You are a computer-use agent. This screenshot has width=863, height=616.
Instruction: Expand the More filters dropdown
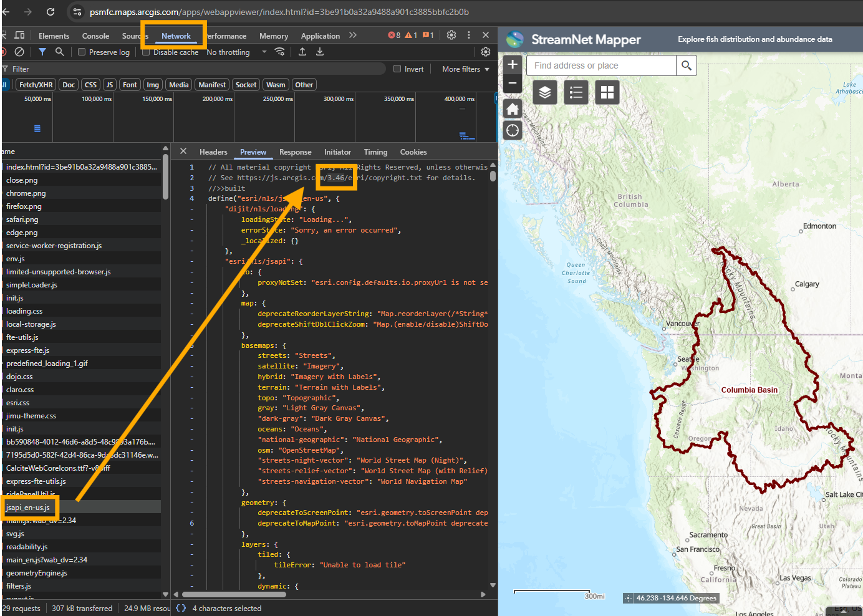[x=466, y=69]
